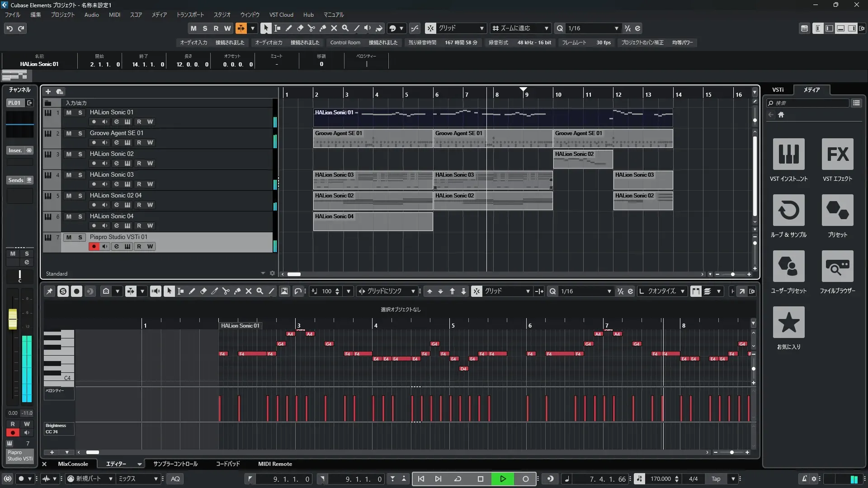Select the Eraser tool in main toolbar

300,28
